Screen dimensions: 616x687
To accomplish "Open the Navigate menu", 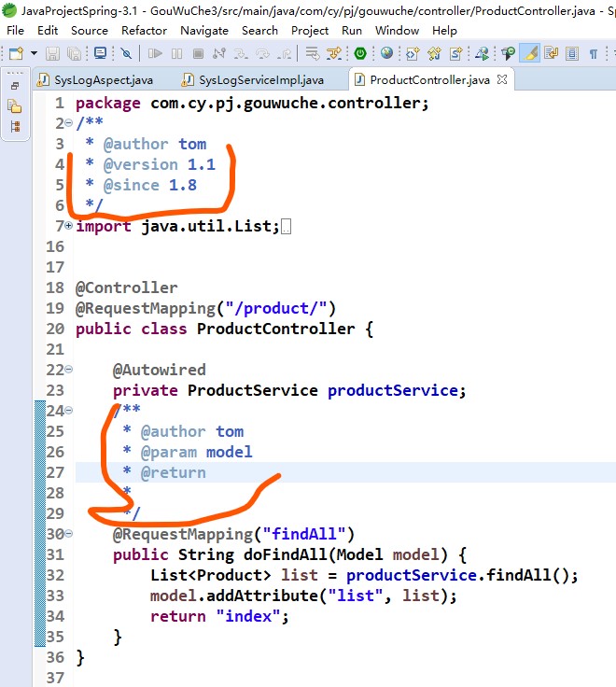I will [x=204, y=30].
